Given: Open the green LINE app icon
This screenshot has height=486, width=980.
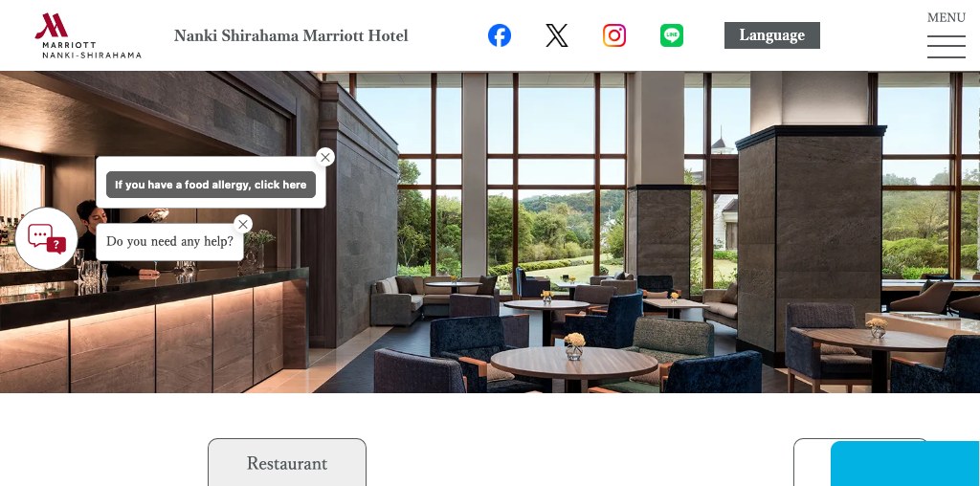Looking at the screenshot, I should coord(672,35).
